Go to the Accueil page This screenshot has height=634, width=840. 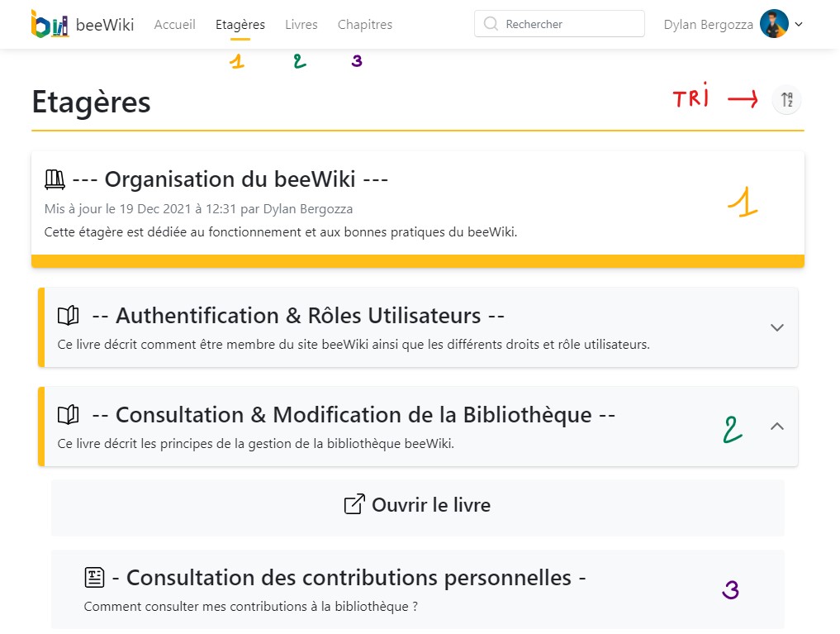[x=175, y=25]
